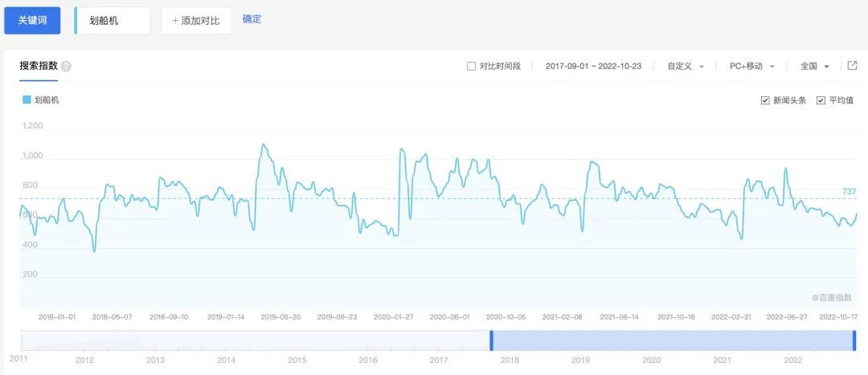The image size is (868, 375).
Task: Open the 自定义 time range dropdown
Action: point(686,67)
